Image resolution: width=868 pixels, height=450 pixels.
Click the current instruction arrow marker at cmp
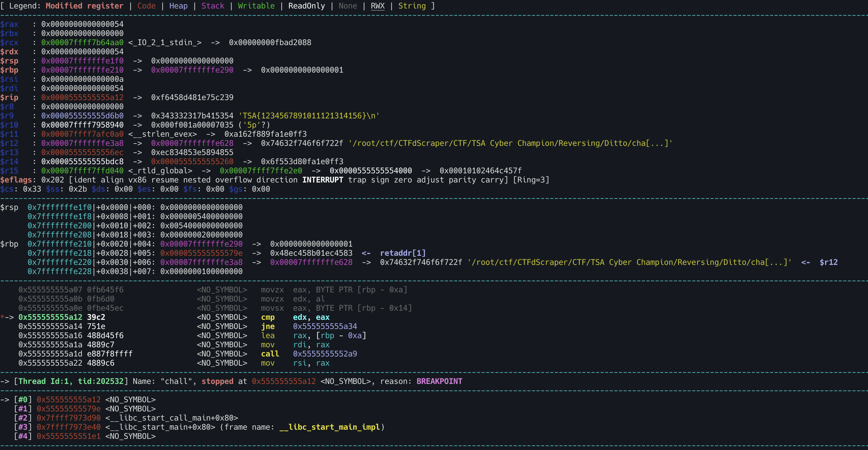coord(8,317)
